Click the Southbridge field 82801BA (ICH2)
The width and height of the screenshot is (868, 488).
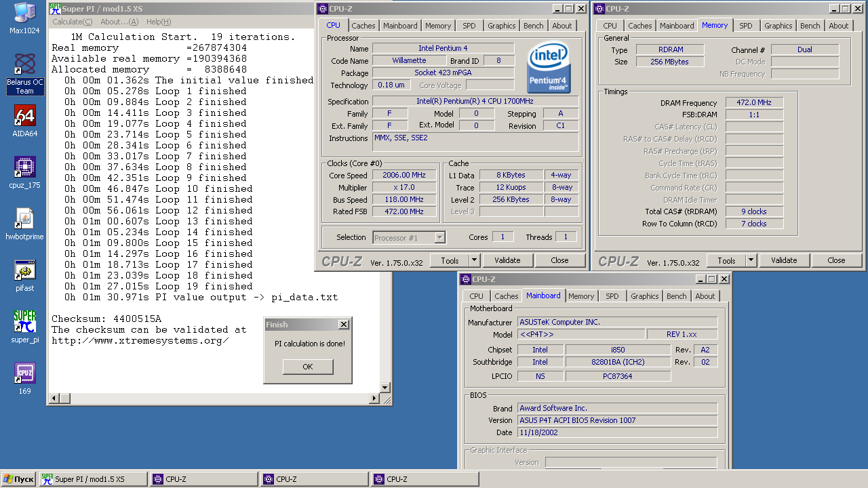click(618, 362)
